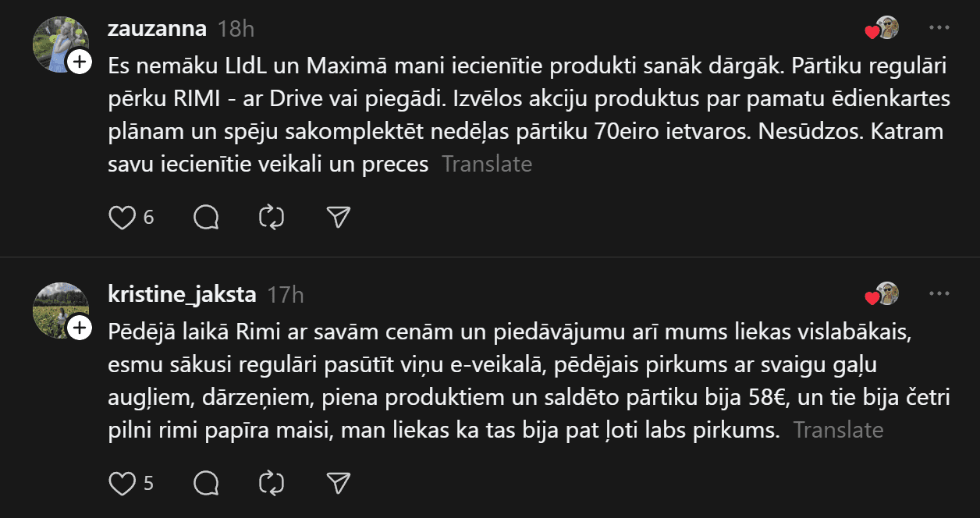
Task: Repost kristine_jaksta's post
Action: tap(272, 484)
